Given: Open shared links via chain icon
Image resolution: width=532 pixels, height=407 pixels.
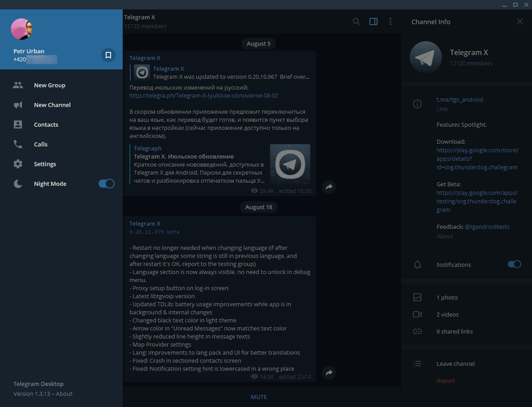Looking at the screenshot, I should click(x=417, y=331).
